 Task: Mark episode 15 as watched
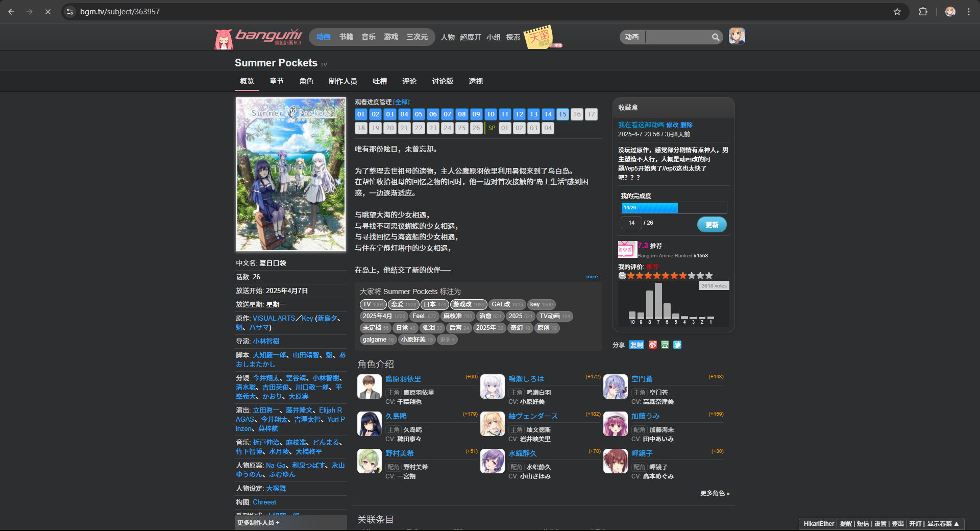point(562,114)
